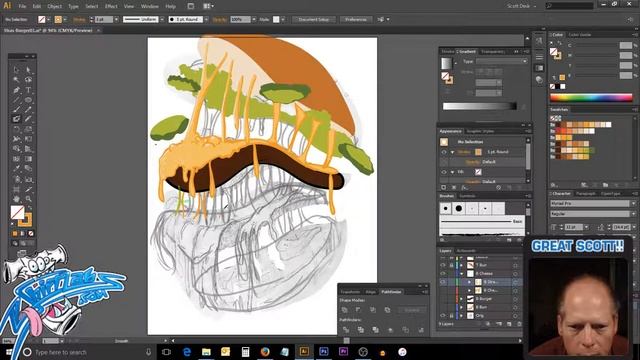Viewport: 640px width, 360px height.
Task: Switch to the Symbols tab
Action: (467, 196)
